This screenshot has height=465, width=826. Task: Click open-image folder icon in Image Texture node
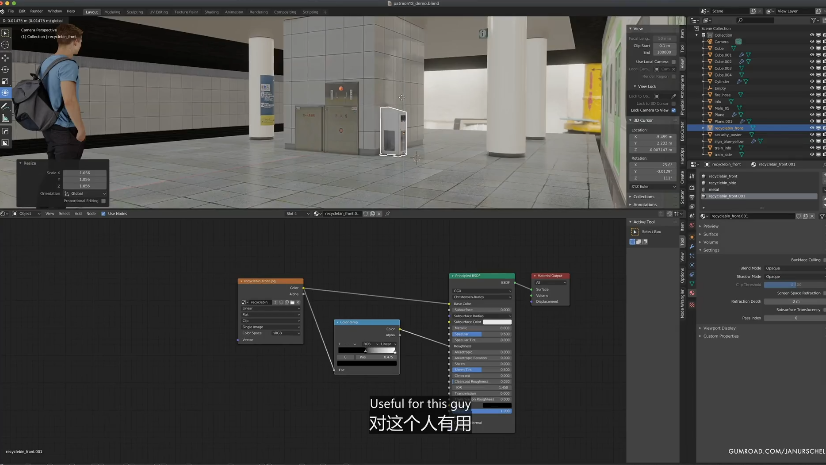(292, 302)
